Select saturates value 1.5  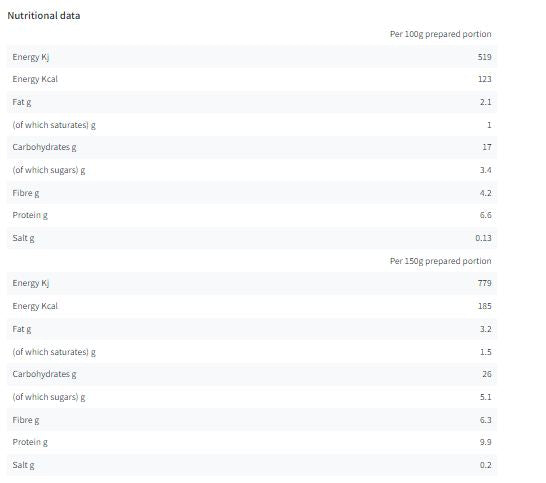click(485, 352)
